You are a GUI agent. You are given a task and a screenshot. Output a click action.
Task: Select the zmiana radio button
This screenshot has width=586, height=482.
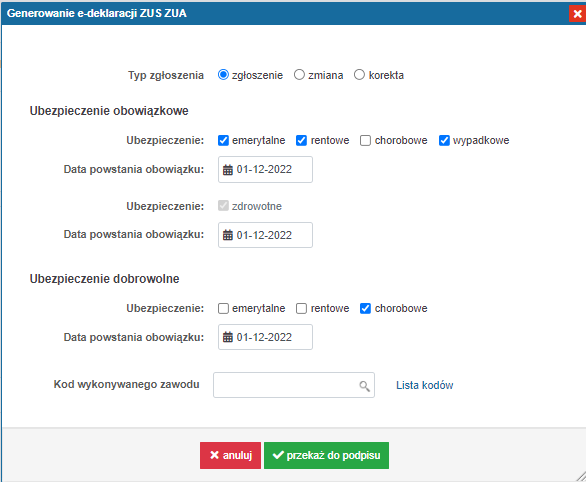click(x=299, y=75)
